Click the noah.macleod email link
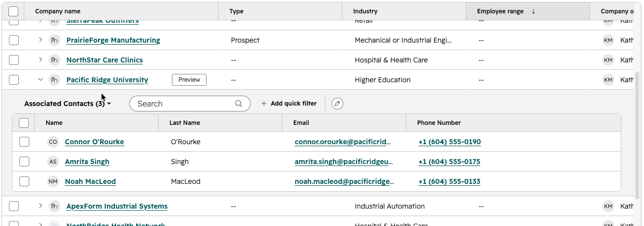Viewport: 644px width, 226px height. 344,181
